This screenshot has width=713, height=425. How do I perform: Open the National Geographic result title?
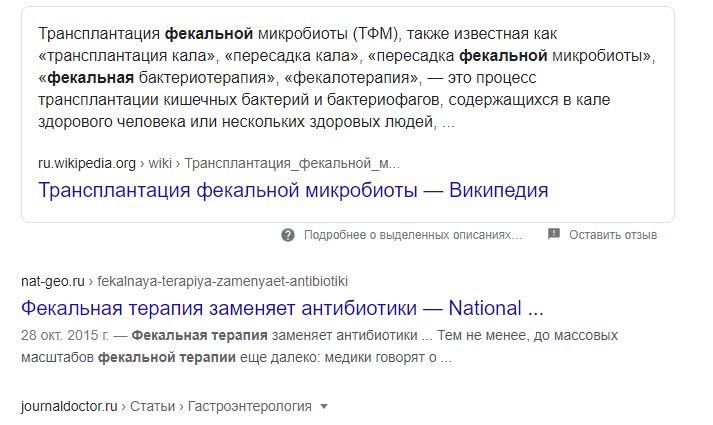pyautogui.click(x=282, y=307)
